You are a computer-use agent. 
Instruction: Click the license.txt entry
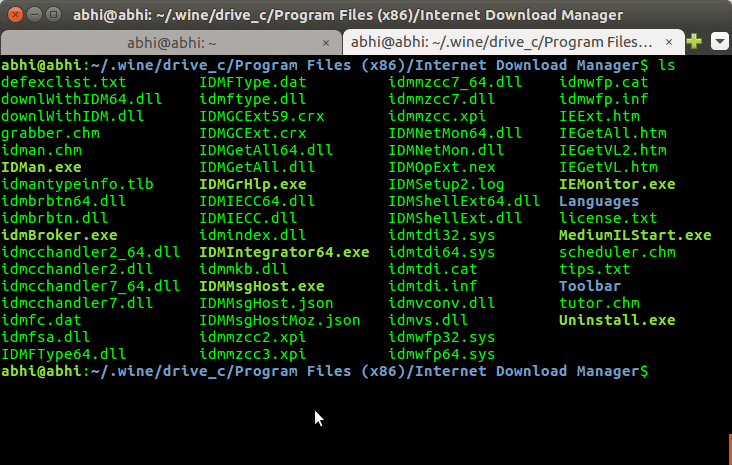click(x=609, y=218)
